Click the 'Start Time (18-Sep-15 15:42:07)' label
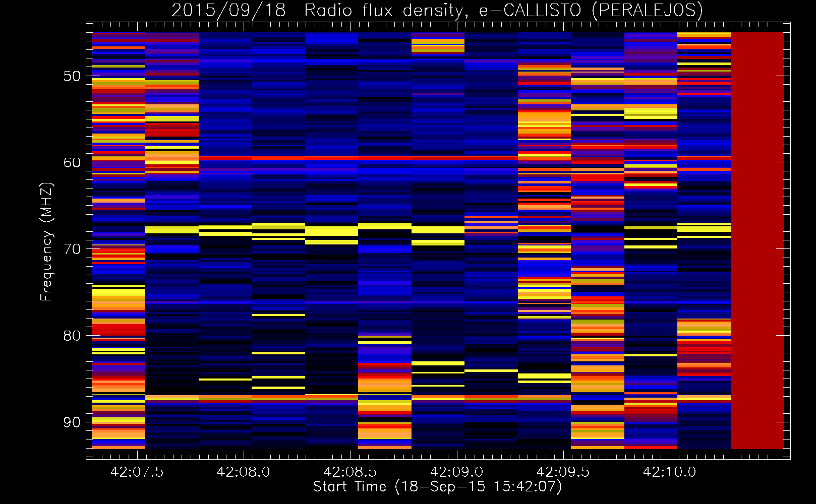 [437, 487]
